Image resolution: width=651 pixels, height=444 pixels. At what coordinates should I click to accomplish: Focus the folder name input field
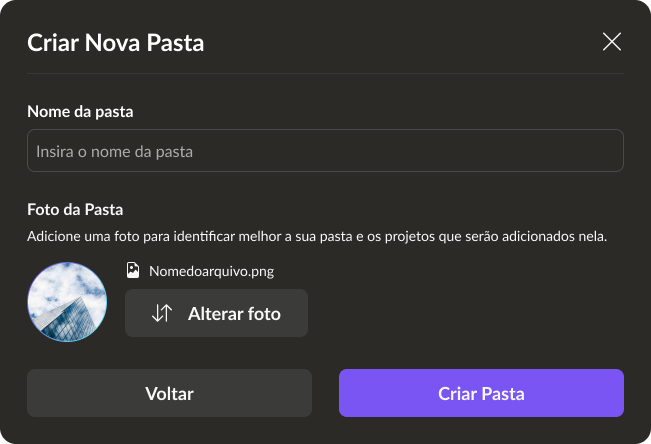point(325,151)
